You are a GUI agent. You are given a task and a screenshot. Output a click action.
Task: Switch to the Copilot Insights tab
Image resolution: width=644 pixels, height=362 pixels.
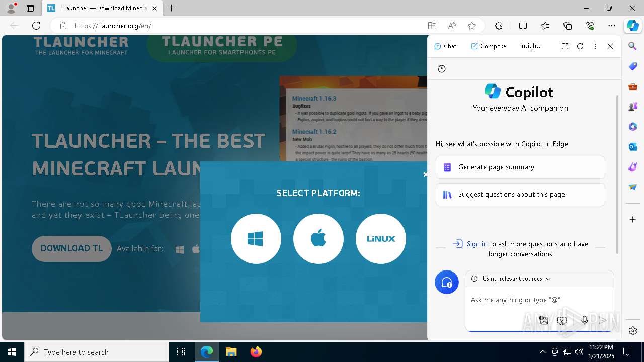click(x=530, y=46)
